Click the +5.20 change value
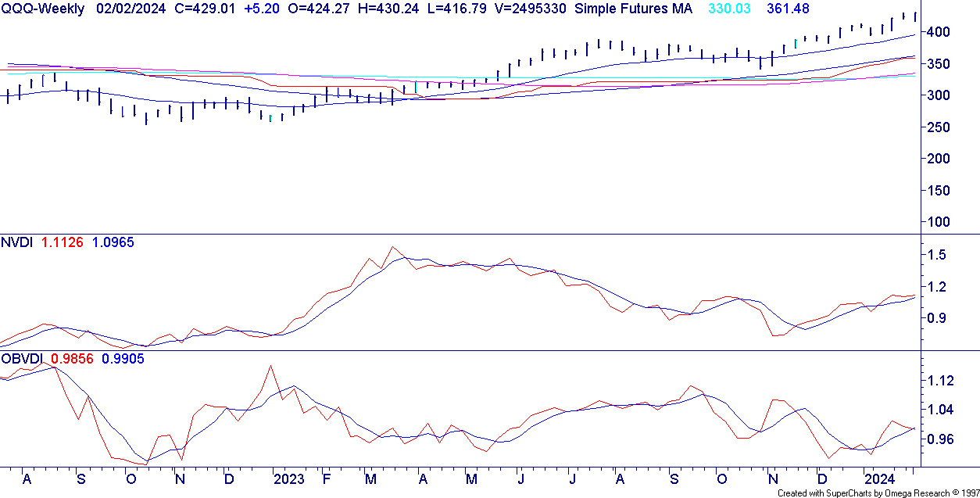This screenshot has height=498, width=980. (x=263, y=9)
